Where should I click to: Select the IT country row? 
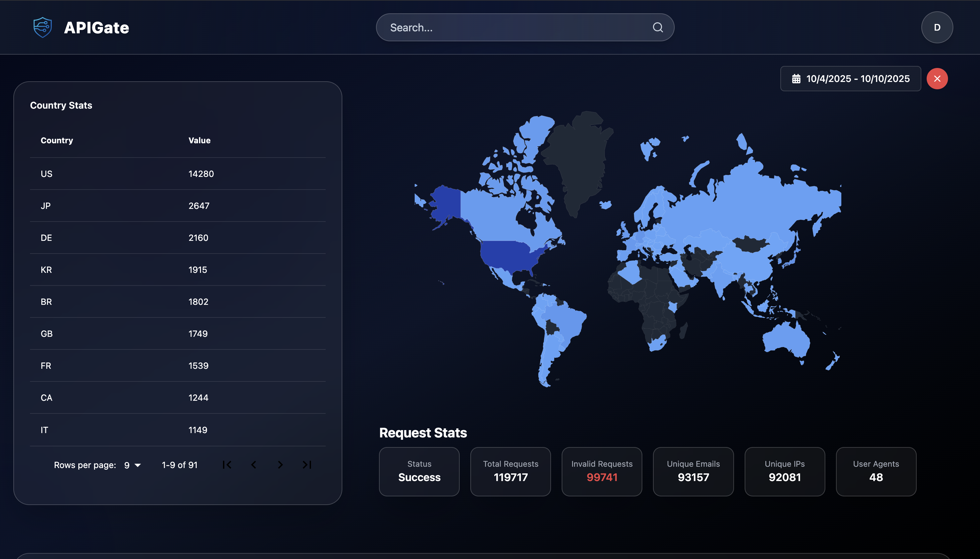pyautogui.click(x=177, y=430)
